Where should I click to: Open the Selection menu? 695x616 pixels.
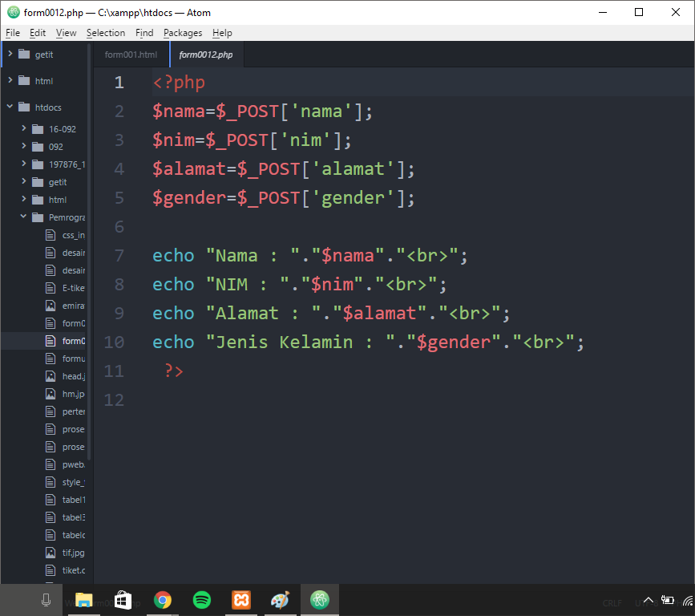click(x=106, y=33)
